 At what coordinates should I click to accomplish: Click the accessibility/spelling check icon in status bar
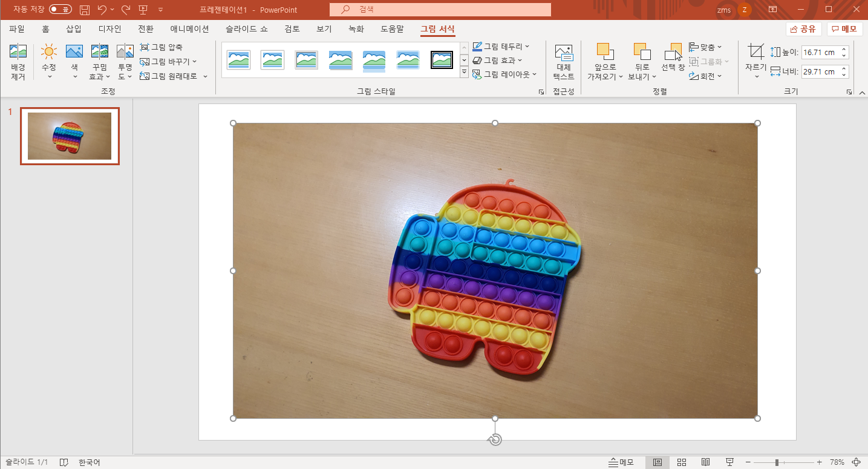(x=64, y=462)
